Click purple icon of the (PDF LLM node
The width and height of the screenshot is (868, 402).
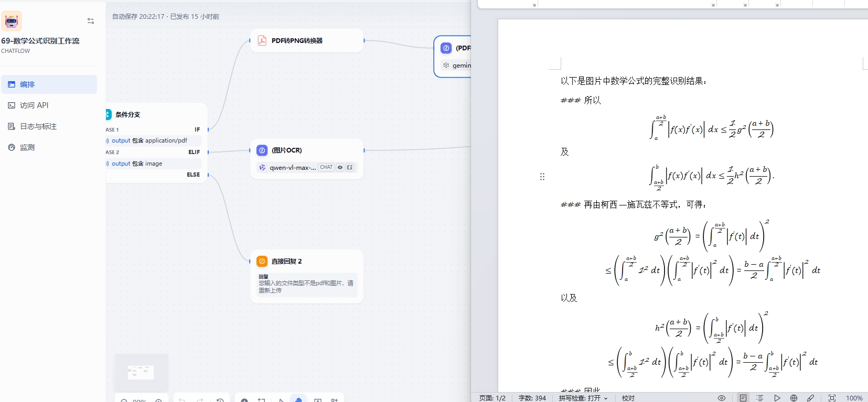point(446,48)
